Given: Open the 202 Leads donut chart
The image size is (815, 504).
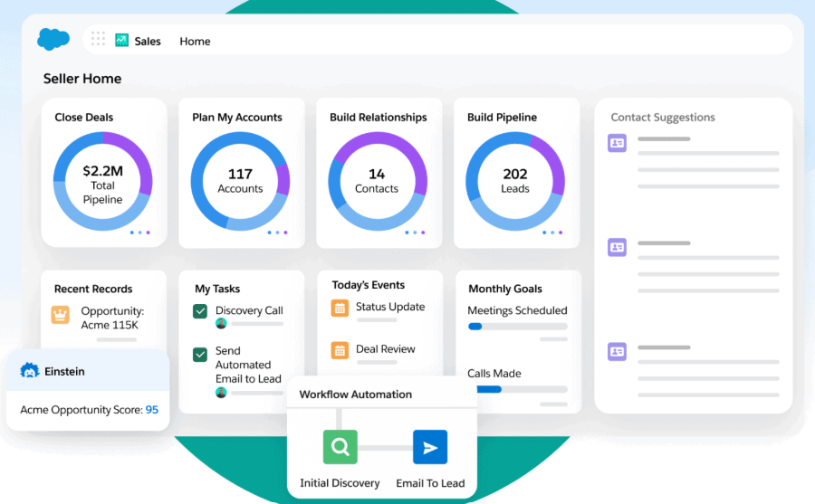Looking at the screenshot, I should point(515,181).
